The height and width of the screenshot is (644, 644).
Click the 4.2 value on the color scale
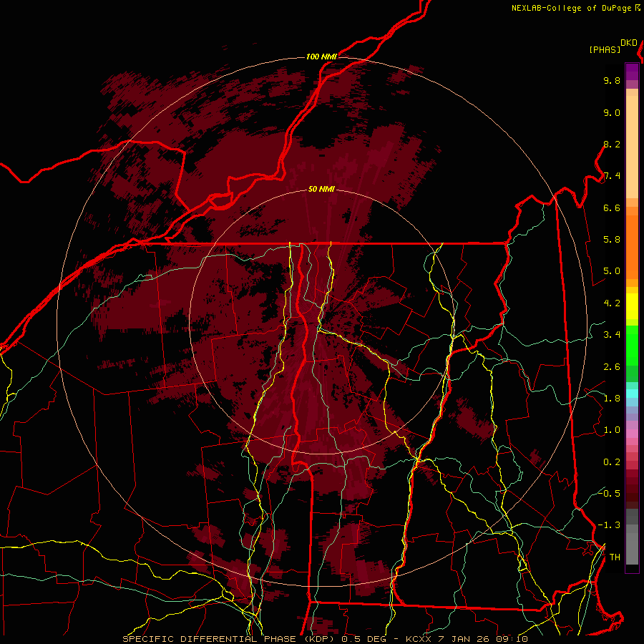tap(612, 303)
